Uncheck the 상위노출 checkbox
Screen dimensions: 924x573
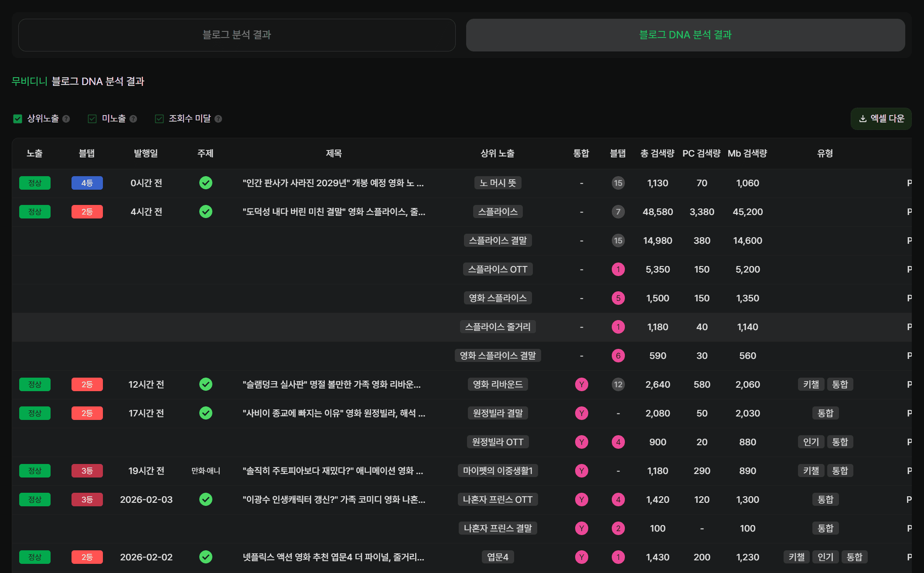[x=18, y=119]
